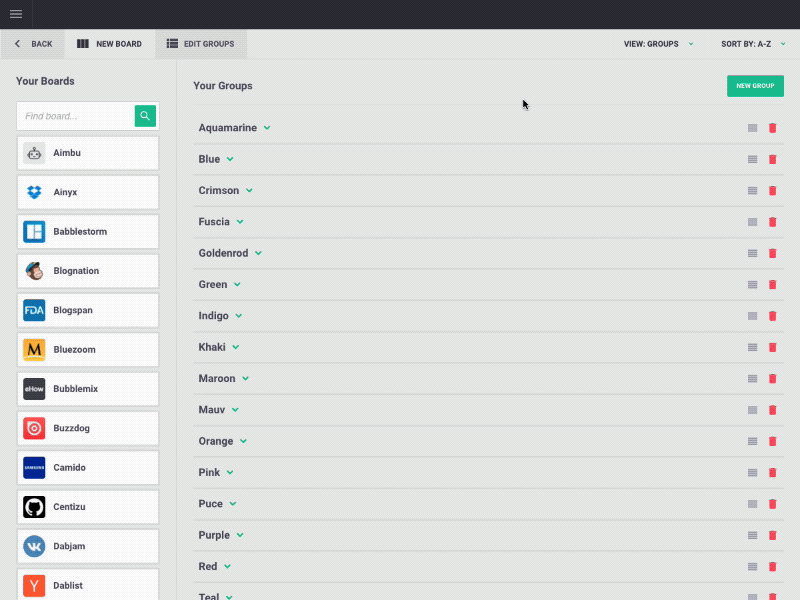Click the New Board toolbar item
The height and width of the screenshot is (600, 800).
[x=110, y=44]
